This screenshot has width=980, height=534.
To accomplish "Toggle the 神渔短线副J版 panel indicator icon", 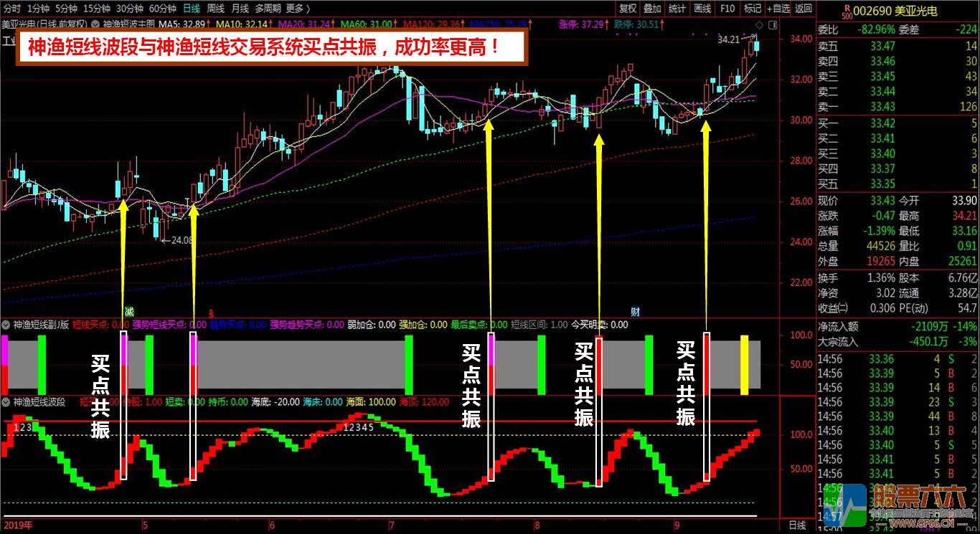I will (6, 324).
